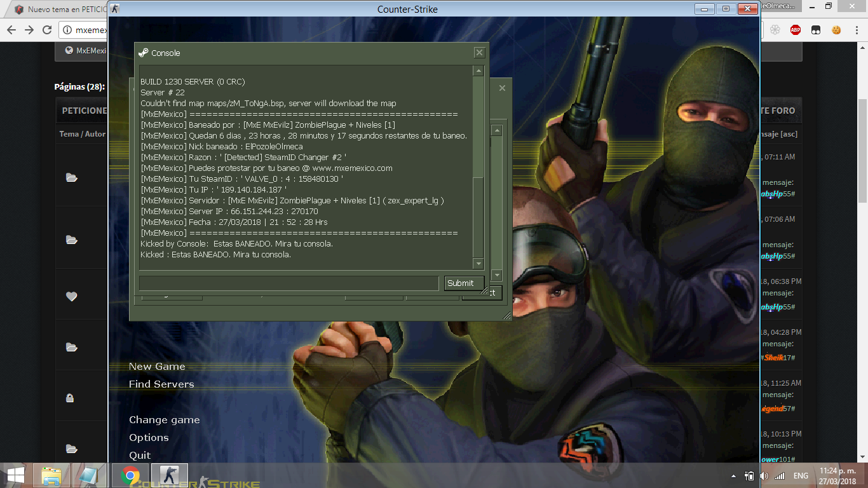Maximize the Counter-Strike window
The height and width of the screenshot is (488, 868).
click(x=726, y=9)
